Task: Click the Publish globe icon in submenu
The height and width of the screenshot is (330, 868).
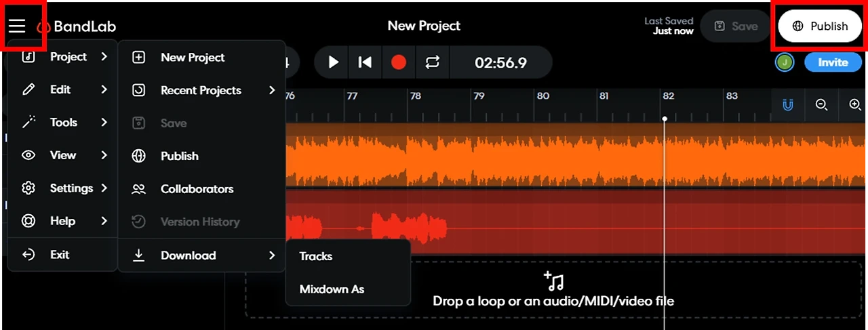Action: (138, 156)
